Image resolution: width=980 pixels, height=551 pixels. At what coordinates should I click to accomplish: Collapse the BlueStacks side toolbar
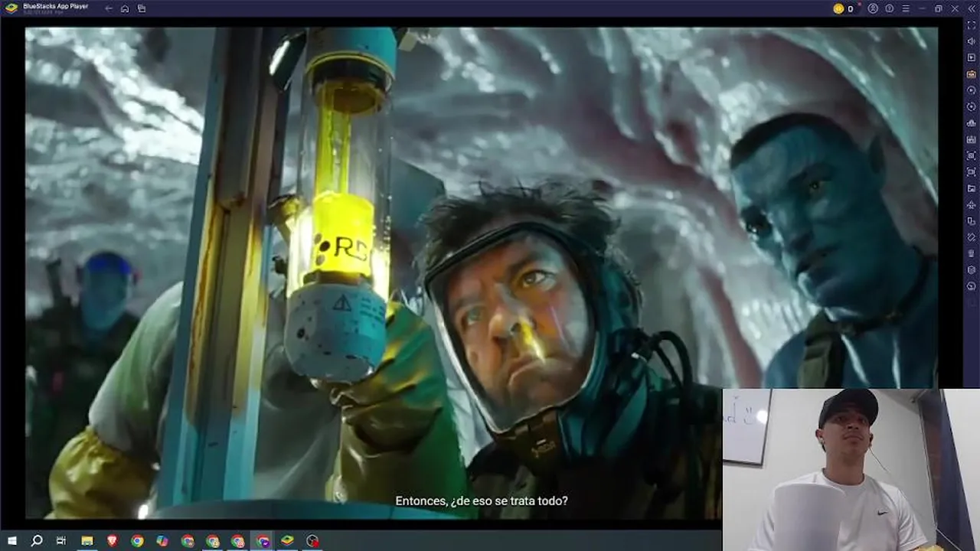[972, 8]
